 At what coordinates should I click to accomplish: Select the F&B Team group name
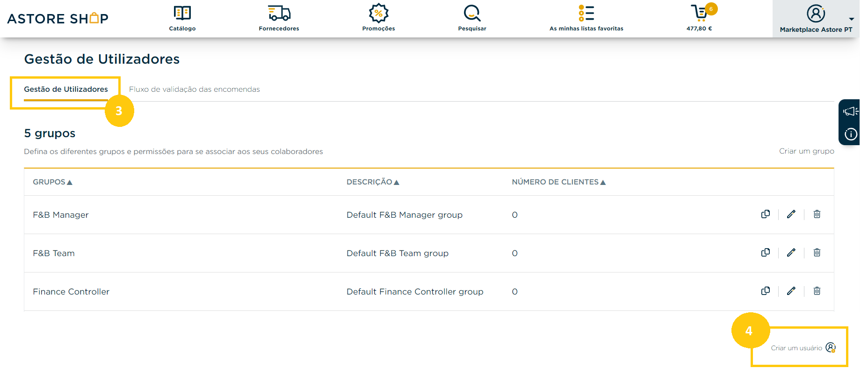54,253
